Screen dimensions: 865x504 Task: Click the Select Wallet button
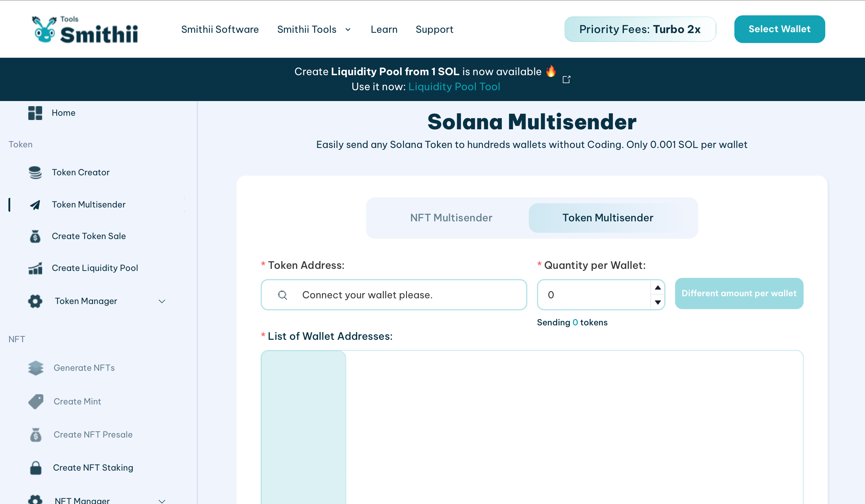point(779,29)
